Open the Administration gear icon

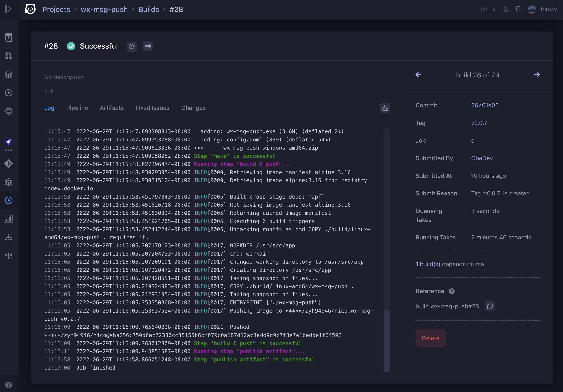pyautogui.click(x=9, y=111)
